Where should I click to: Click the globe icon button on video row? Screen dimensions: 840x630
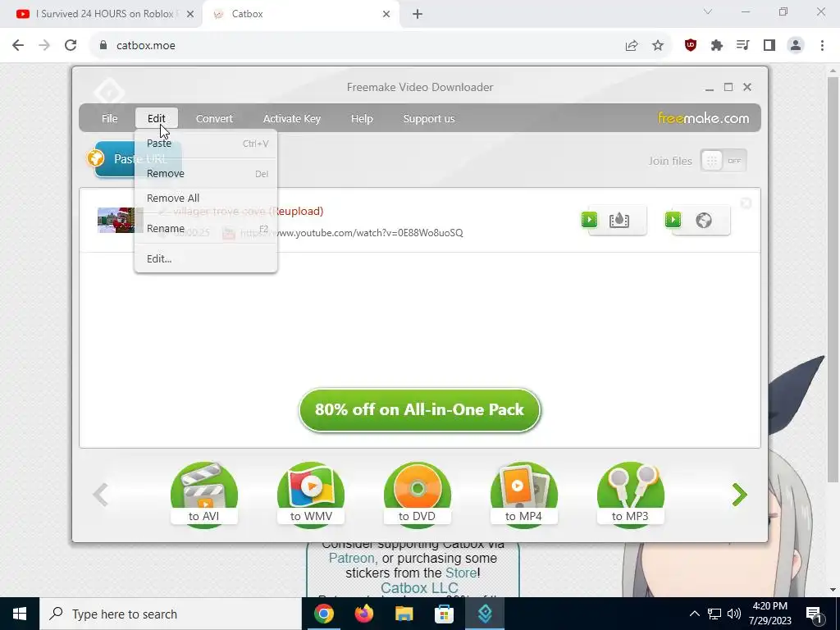703,220
